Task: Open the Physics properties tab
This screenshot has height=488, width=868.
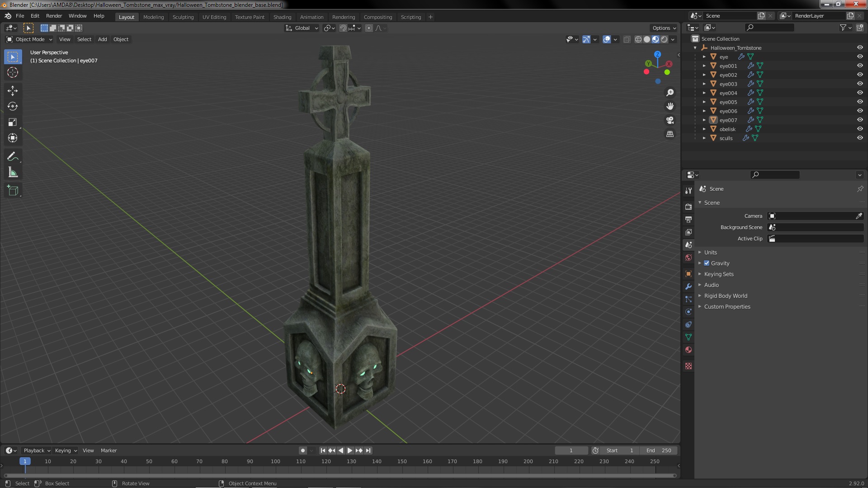Action: pyautogui.click(x=689, y=312)
